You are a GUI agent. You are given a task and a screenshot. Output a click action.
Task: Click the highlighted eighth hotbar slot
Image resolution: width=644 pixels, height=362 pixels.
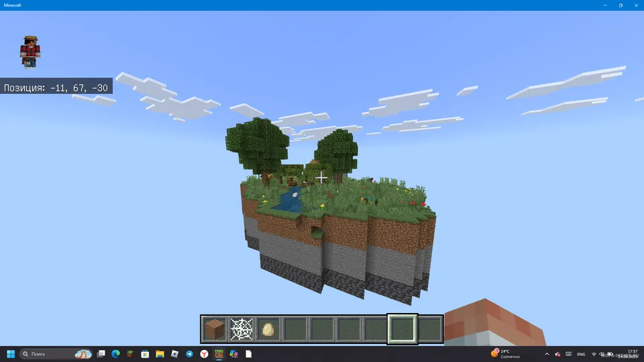tap(402, 328)
